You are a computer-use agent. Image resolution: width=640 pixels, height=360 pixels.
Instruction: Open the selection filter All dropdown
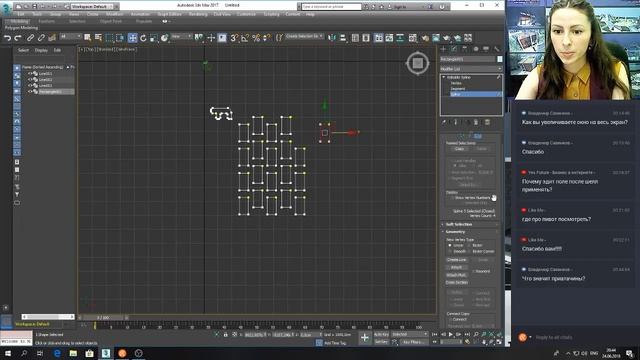[70, 36]
